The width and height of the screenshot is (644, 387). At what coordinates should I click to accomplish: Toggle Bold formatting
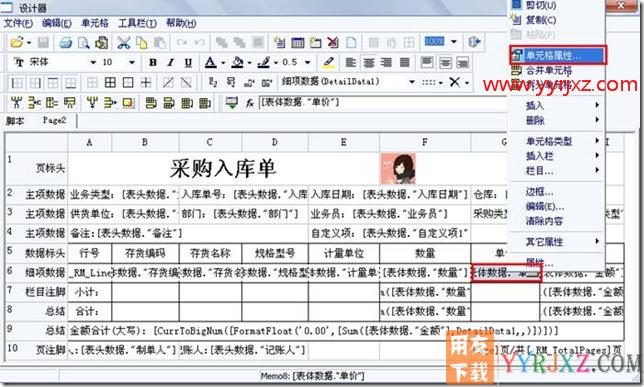click(x=153, y=62)
